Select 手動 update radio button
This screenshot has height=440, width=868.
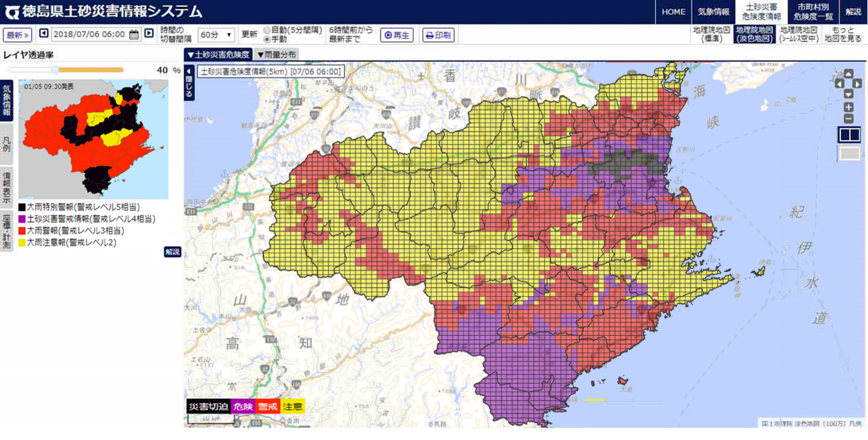click(267, 39)
